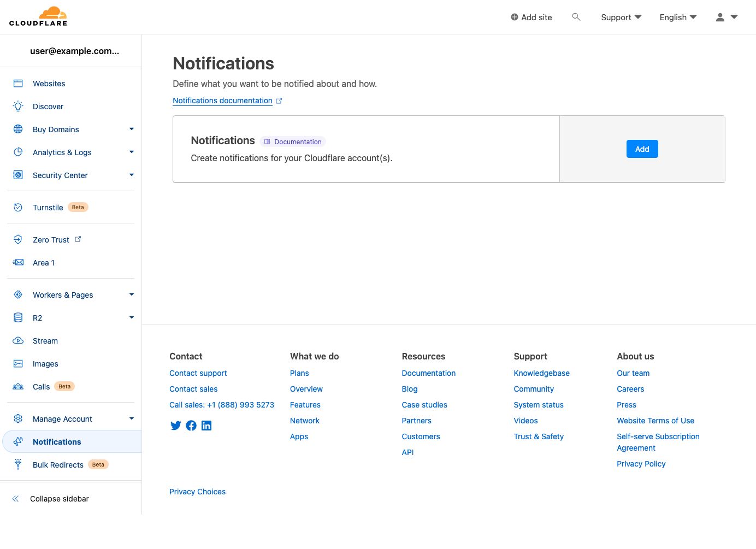Click the Analytics & Logs chart icon

(x=18, y=152)
